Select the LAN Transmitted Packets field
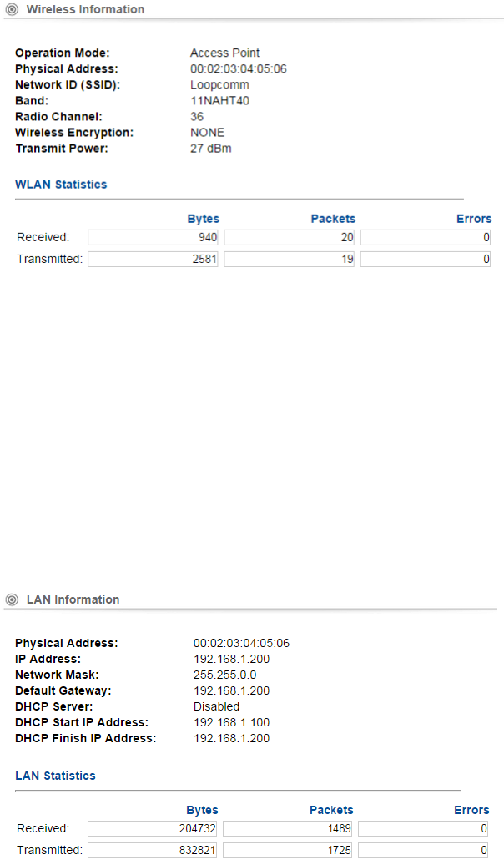This screenshot has height=865, width=504. [289, 851]
